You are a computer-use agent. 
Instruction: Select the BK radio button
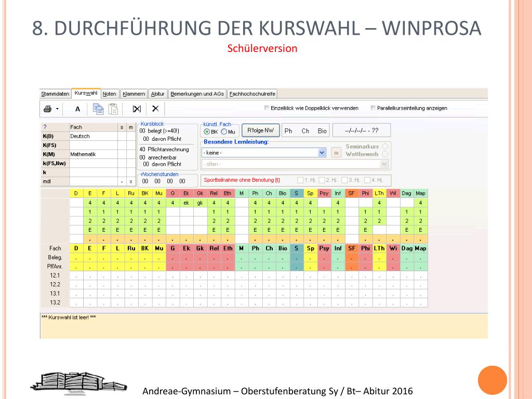(x=207, y=131)
